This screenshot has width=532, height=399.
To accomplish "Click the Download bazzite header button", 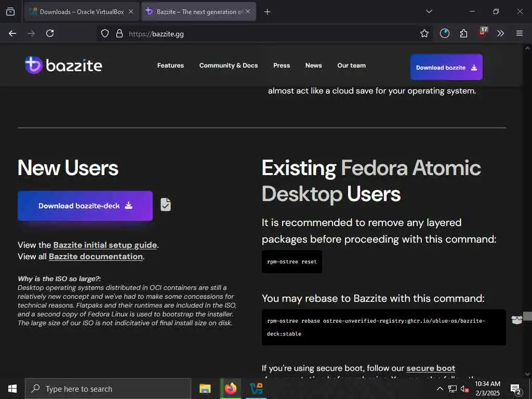I will pyautogui.click(x=446, y=67).
